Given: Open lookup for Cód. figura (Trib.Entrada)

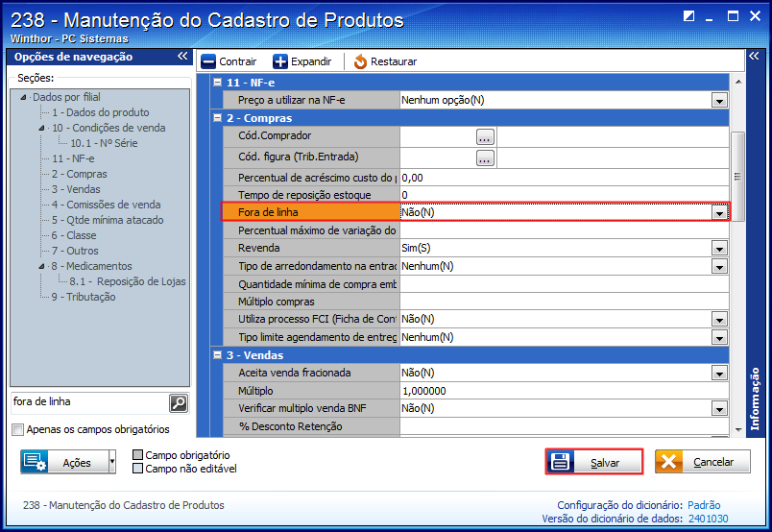Looking at the screenshot, I should pos(485,158).
